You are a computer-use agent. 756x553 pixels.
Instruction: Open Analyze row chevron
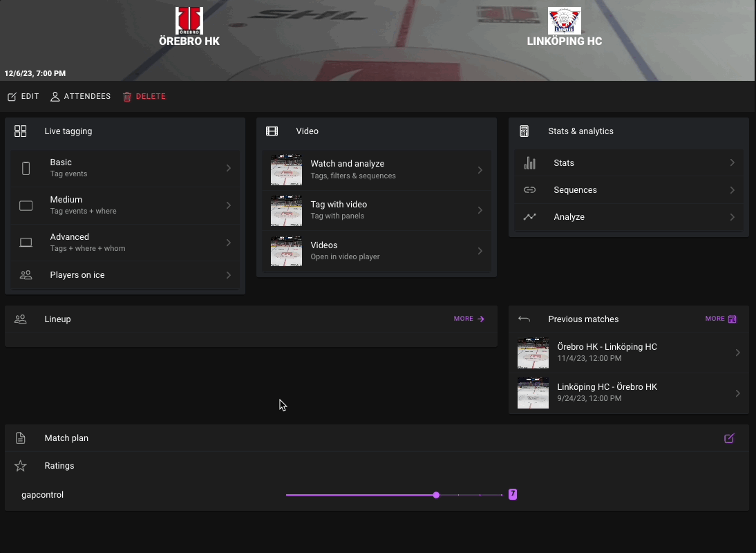coord(732,217)
